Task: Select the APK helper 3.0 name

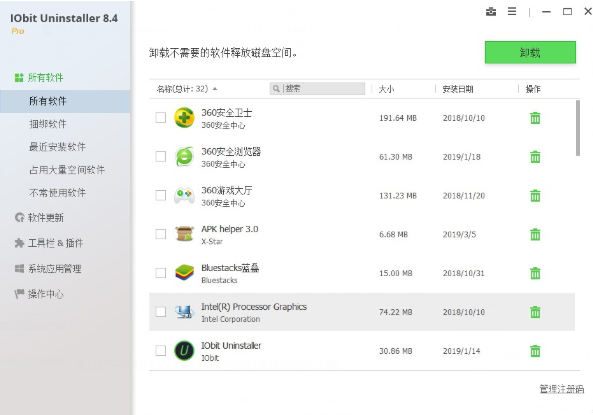Action: click(230, 229)
